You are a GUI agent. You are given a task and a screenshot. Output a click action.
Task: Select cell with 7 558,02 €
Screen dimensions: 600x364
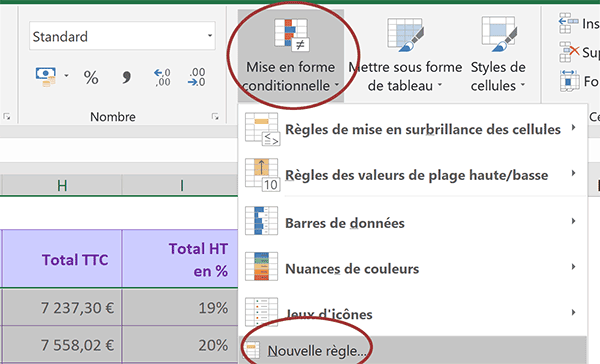[62, 344]
